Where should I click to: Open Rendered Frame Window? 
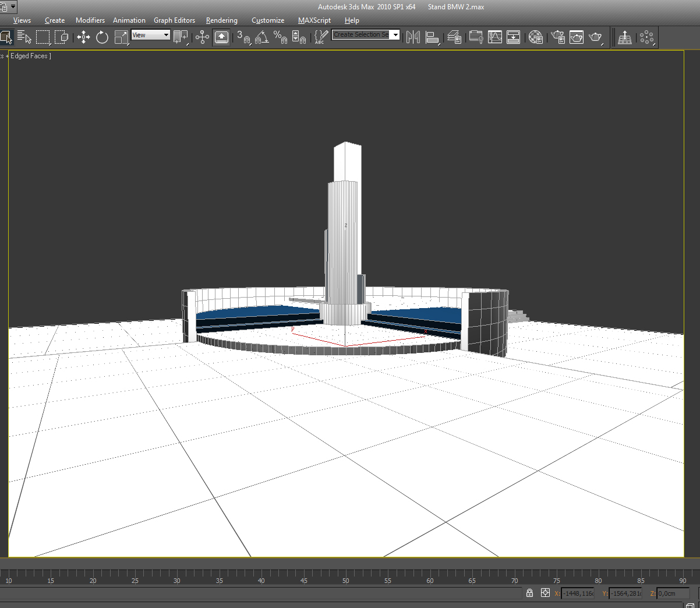[577, 37]
